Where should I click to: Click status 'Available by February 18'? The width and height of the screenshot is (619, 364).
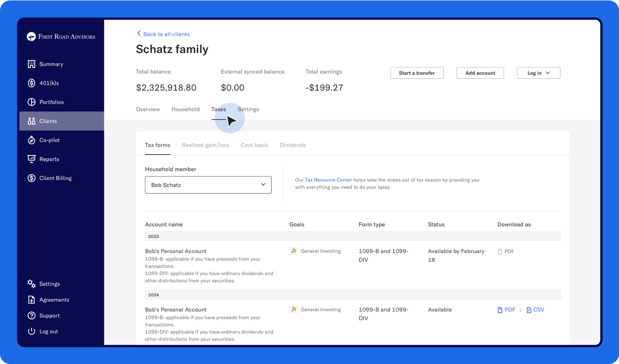click(x=456, y=256)
